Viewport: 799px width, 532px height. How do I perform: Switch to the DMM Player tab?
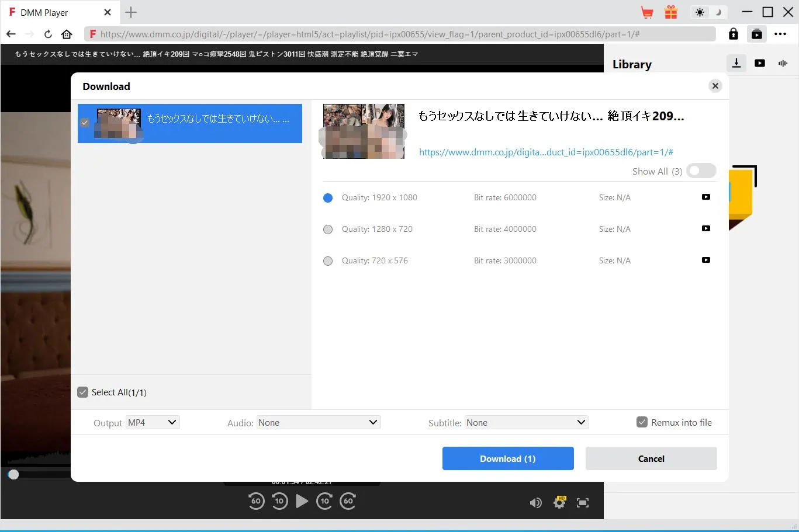(x=44, y=12)
